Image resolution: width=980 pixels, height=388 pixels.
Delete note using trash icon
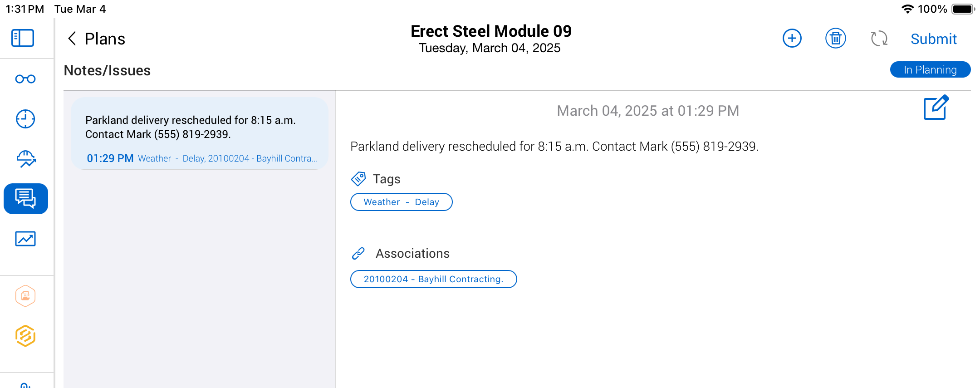(x=835, y=38)
